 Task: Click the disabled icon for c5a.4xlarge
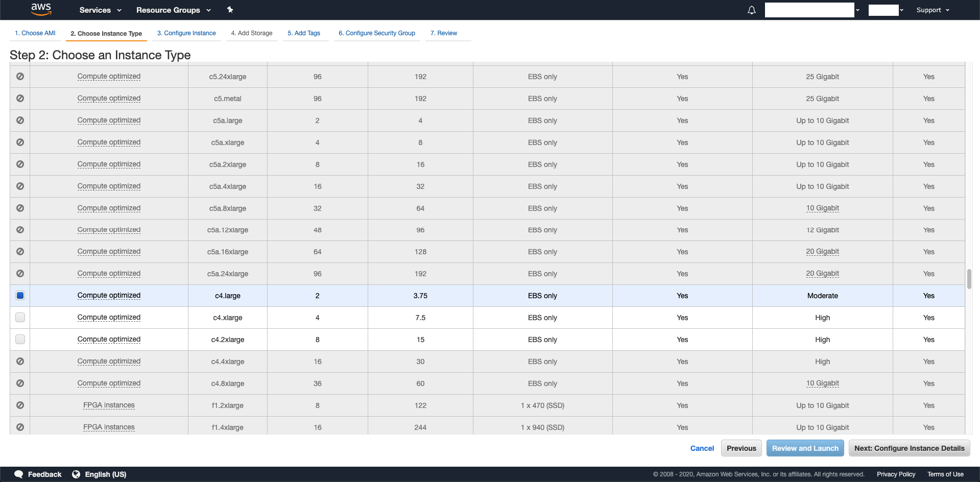tap(20, 186)
